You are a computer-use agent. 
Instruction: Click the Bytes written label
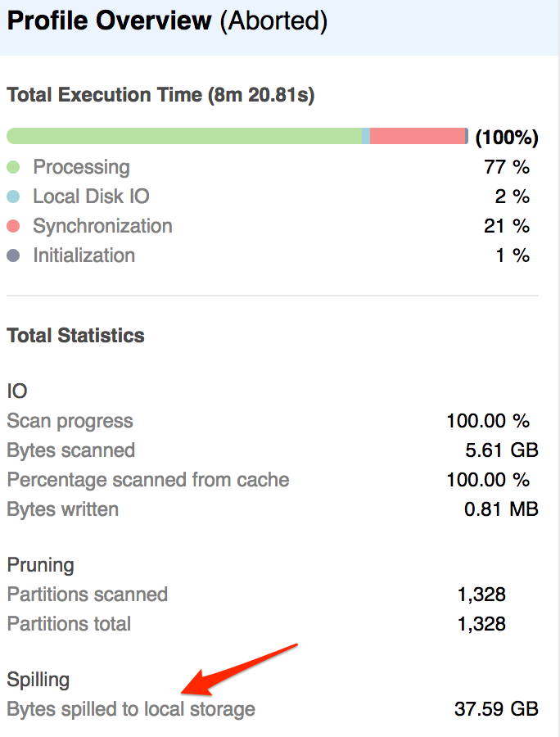click(x=62, y=509)
